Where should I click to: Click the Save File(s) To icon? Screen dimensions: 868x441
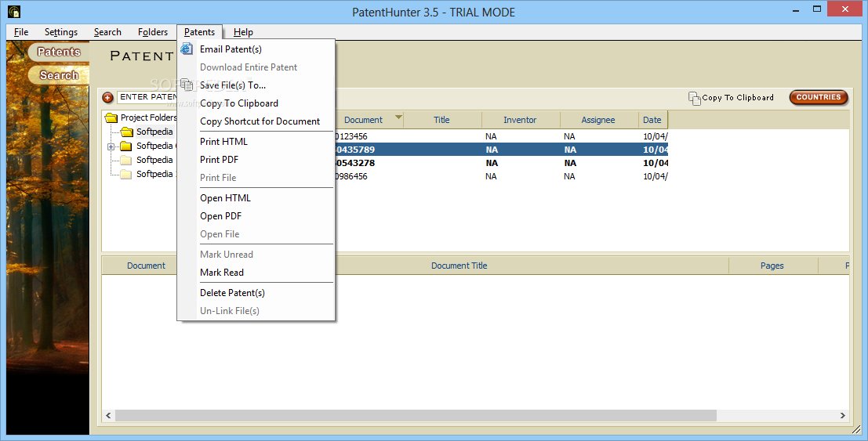[x=187, y=85]
